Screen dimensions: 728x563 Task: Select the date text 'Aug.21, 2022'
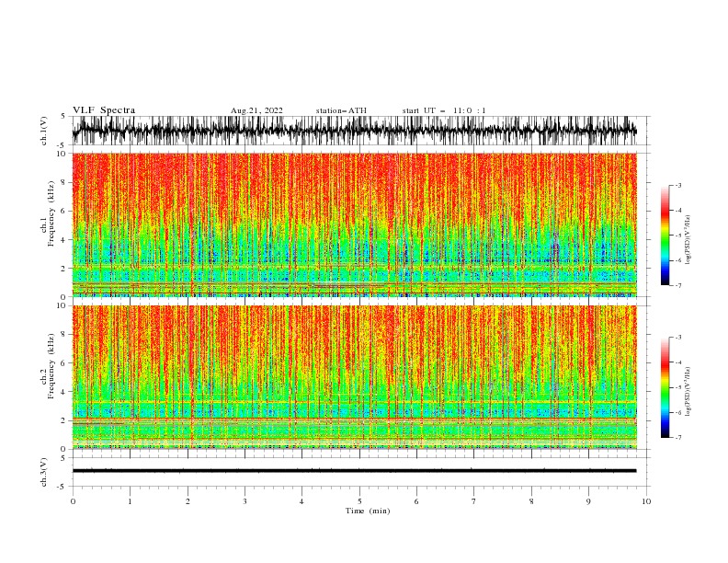coord(256,110)
